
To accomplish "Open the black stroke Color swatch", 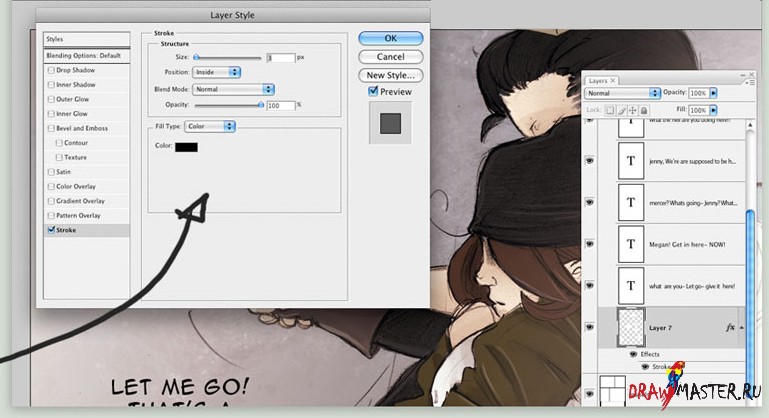I will pyautogui.click(x=186, y=147).
